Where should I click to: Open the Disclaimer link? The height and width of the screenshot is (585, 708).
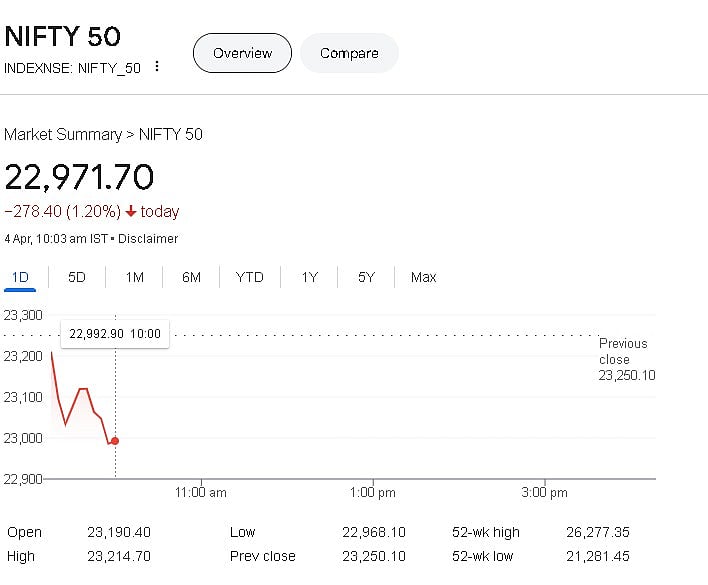pyautogui.click(x=148, y=239)
